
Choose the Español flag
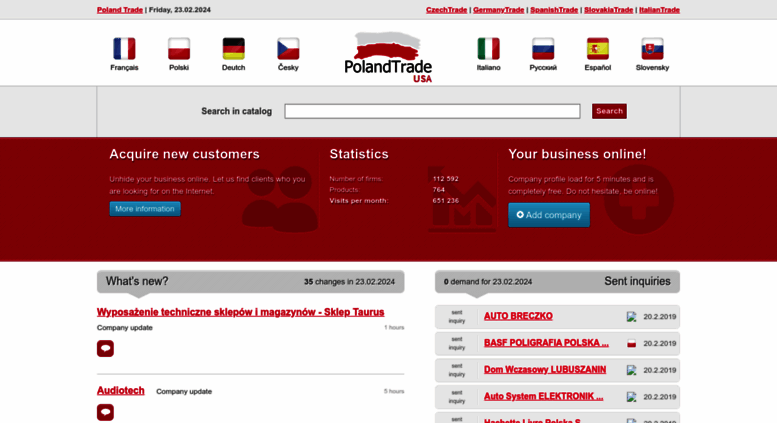point(598,49)
